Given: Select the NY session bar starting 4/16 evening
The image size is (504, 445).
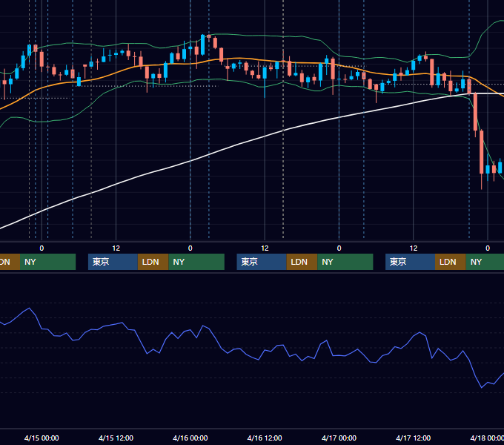Looking at the screenshot, I should tap(345, 262).
